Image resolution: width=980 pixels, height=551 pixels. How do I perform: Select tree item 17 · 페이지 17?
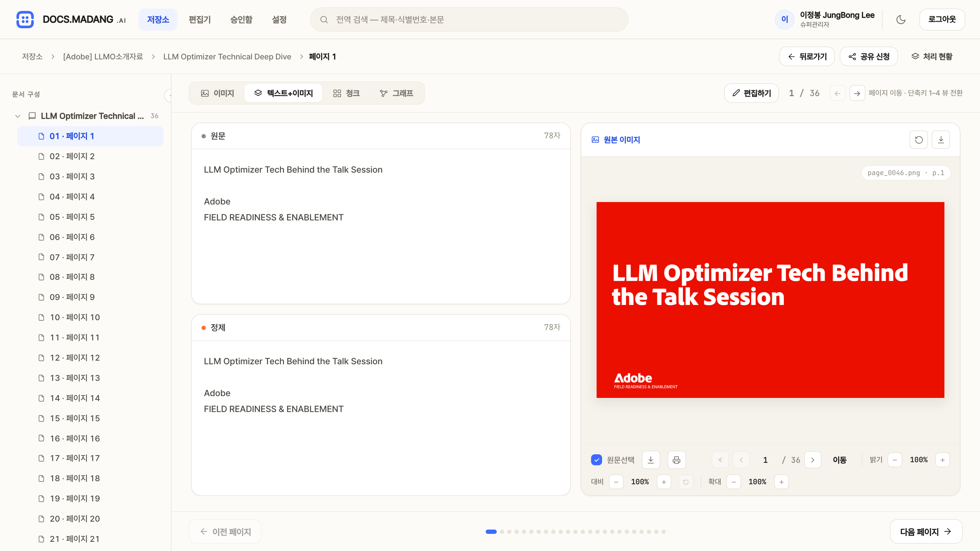[90, 458]
